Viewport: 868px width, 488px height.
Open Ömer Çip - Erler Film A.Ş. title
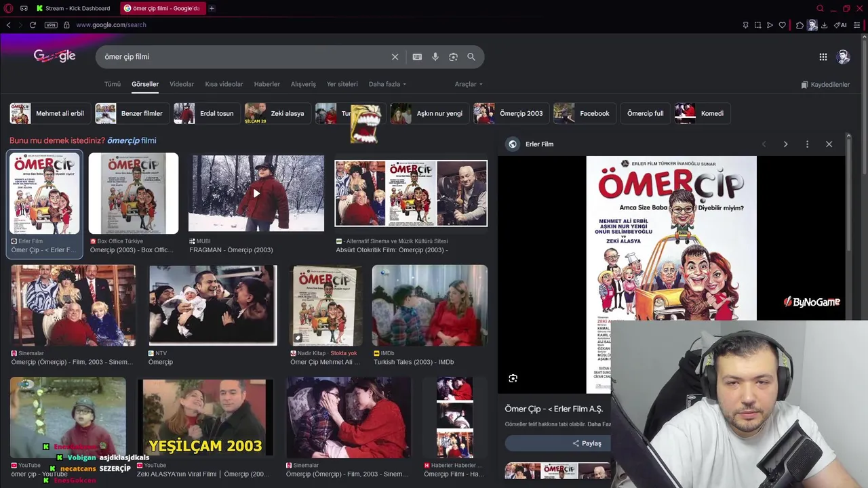[554, 409]
